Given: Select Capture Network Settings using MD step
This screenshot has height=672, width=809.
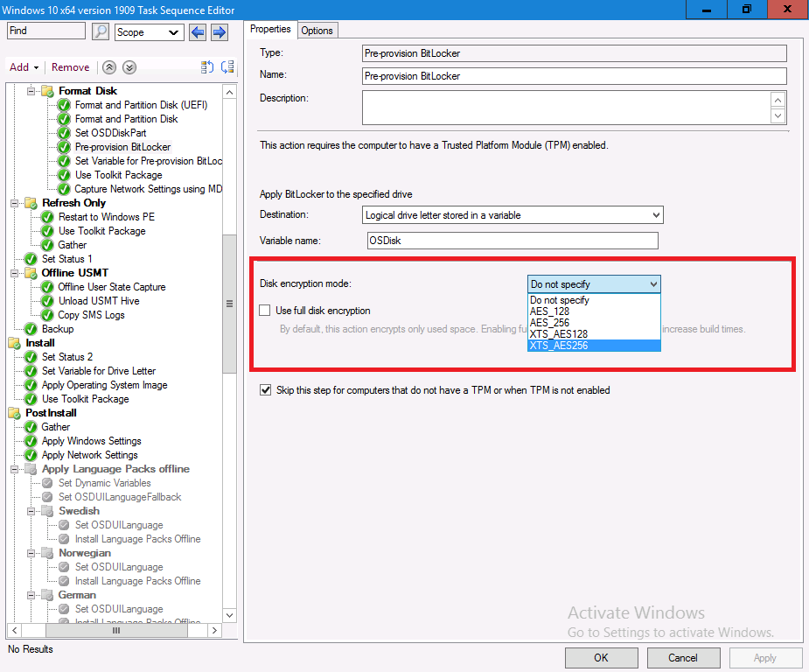Looking at the screenshot, I should pyautogui.click(x=148, y=189).
